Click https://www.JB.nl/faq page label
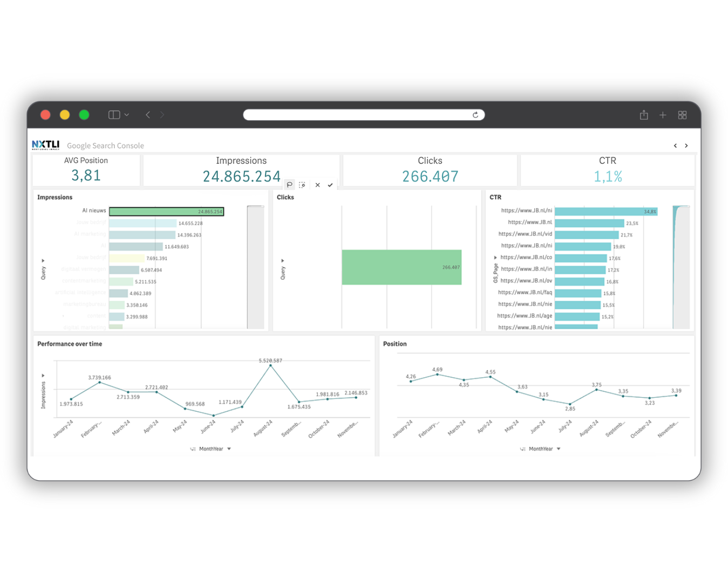 click(525, 293)
